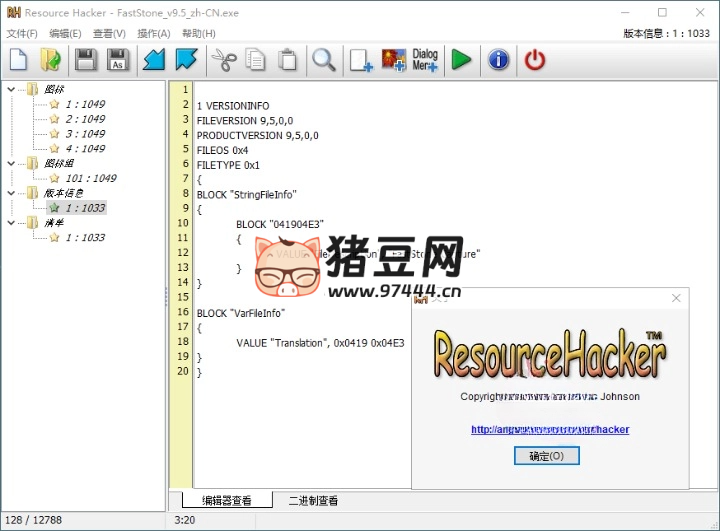Select icon resource 4 : 1049
Image resolution: width=720 pixels, height=531 pixels.
click(85, 148)
